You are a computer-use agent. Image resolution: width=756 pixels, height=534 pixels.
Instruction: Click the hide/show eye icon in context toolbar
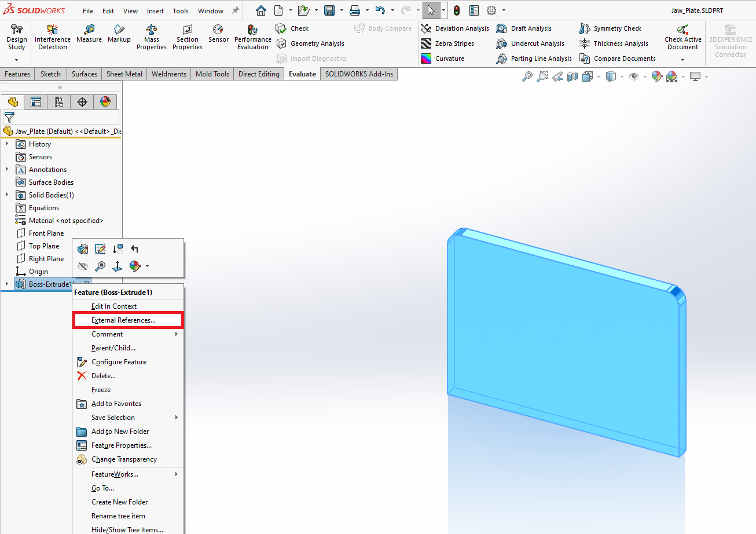83,266
